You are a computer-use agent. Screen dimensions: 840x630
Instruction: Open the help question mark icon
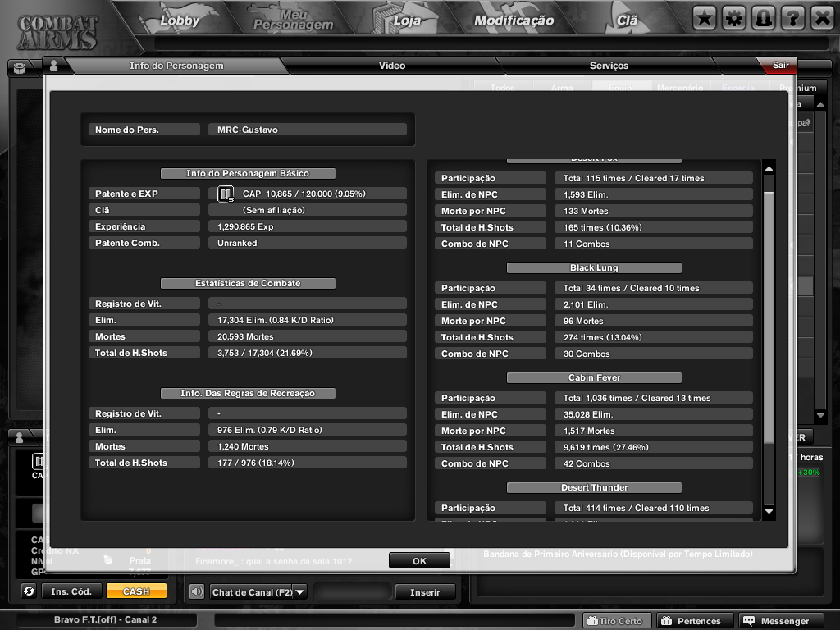(793, 19)
